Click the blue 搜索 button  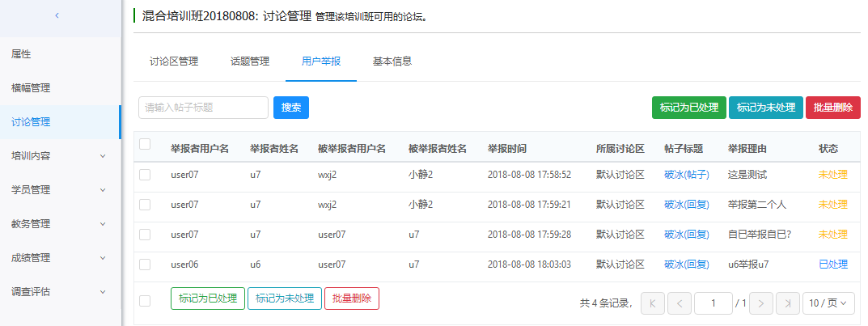[291, 108]
